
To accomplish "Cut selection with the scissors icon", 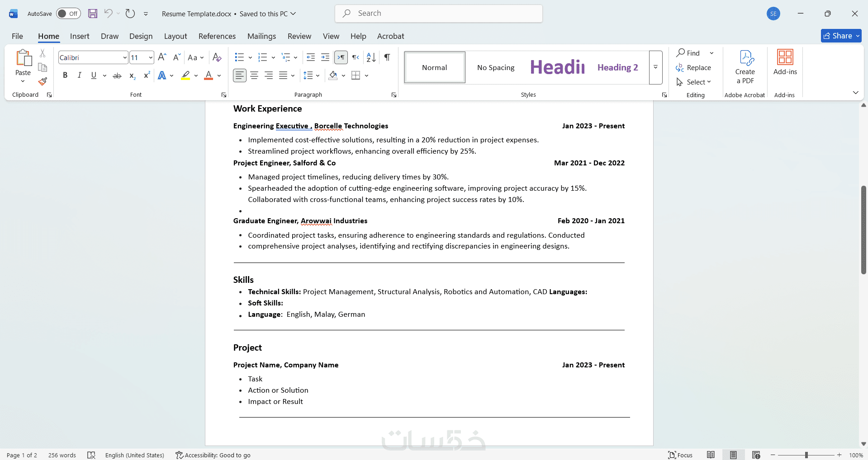I will click(x=43, y=53).
